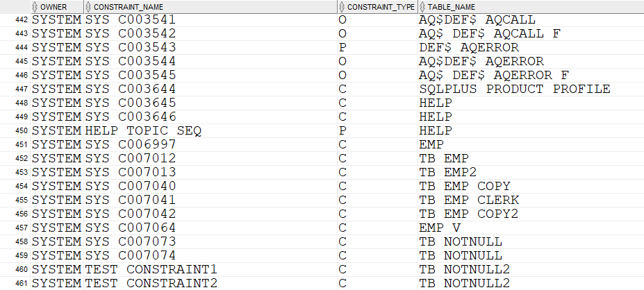Click HELP table name in row 450

[436, 131]
